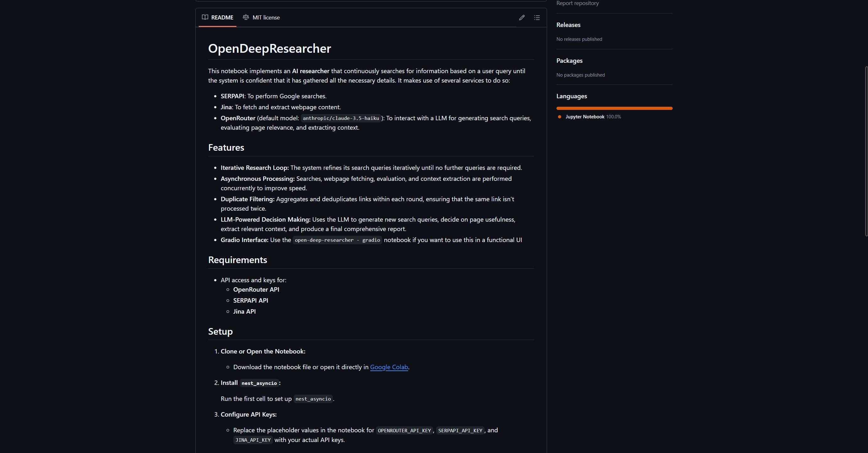Click the 'OpenRouter API' requirement item
Viewport: 868px width, 453px height.
[256, 290]
